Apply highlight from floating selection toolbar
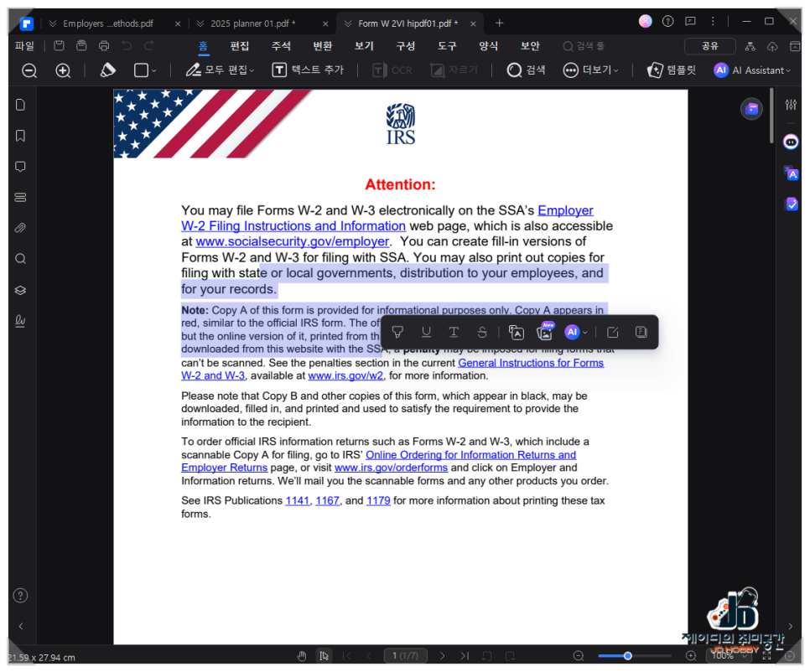 pyautogui.click(x=397, y=333)
